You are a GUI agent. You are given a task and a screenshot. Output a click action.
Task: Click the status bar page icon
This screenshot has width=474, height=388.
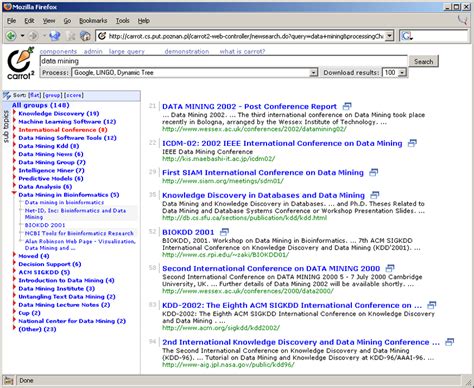click(x=9, y=381)
